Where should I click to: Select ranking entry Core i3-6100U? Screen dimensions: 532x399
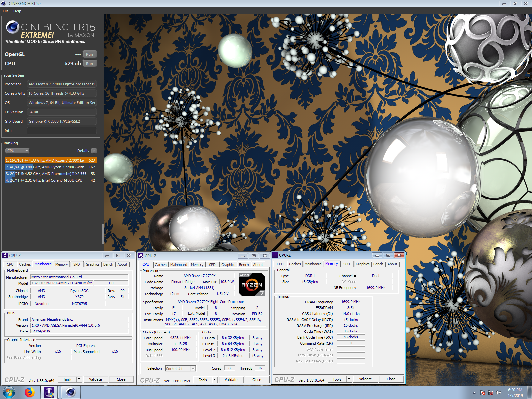click(x=51, y=180)
